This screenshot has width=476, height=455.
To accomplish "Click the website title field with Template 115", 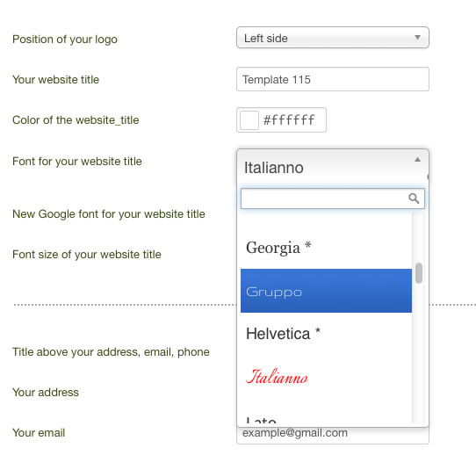I will [x=333, y=79].
